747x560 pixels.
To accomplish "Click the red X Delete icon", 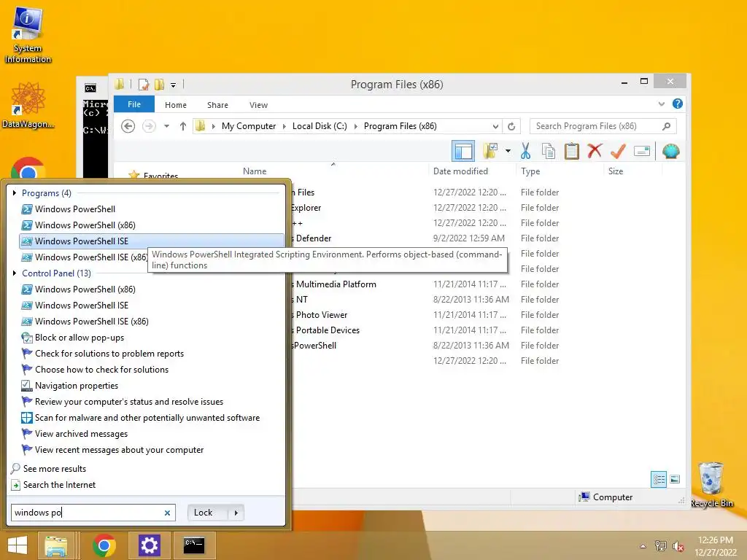I will click(x=595, y=152).
